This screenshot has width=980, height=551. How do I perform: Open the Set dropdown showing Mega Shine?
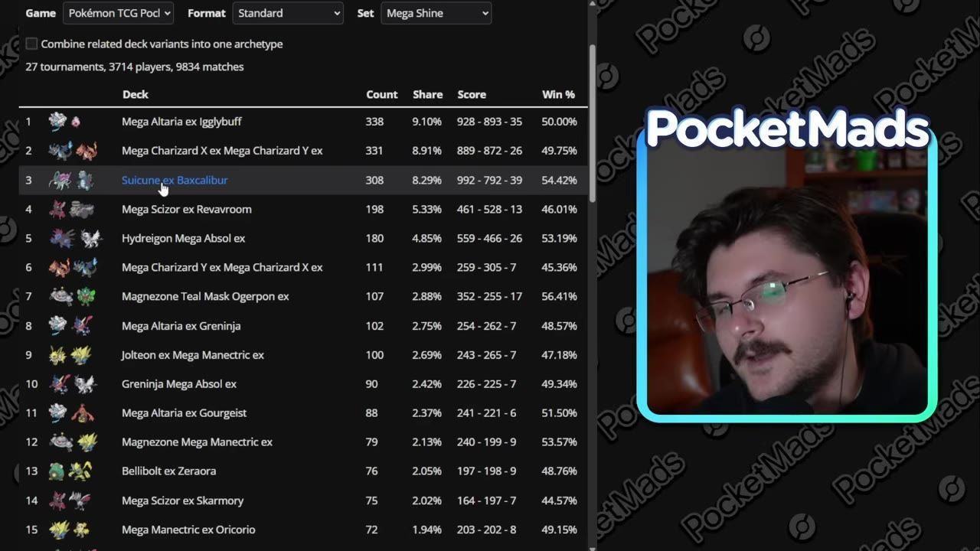[x=436, y=13]
